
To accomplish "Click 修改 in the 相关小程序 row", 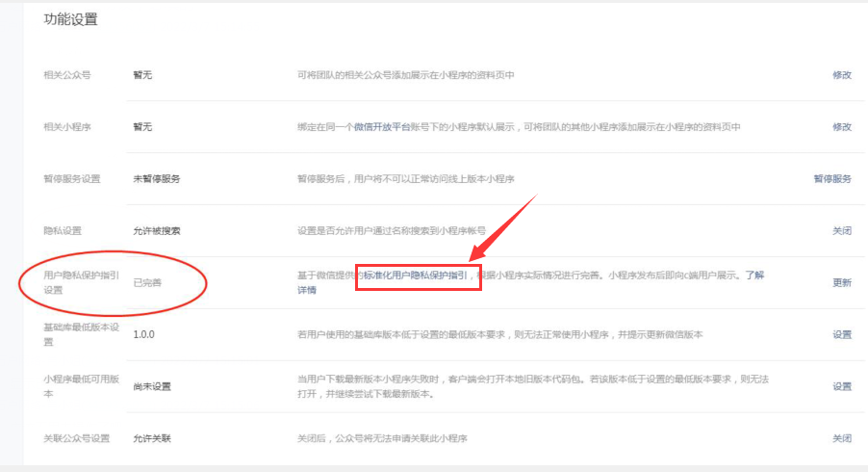I will click(841, 127).
